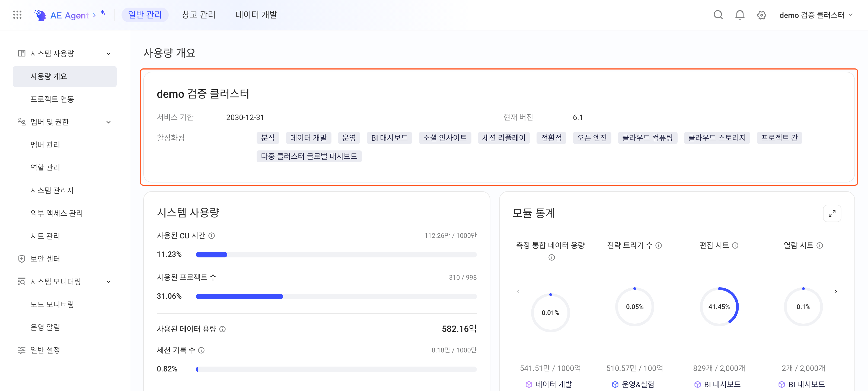Click the 클라우드 스토리지 feature tag
The height and width of the screenshot is (391, 868).
tap(717, 138)
